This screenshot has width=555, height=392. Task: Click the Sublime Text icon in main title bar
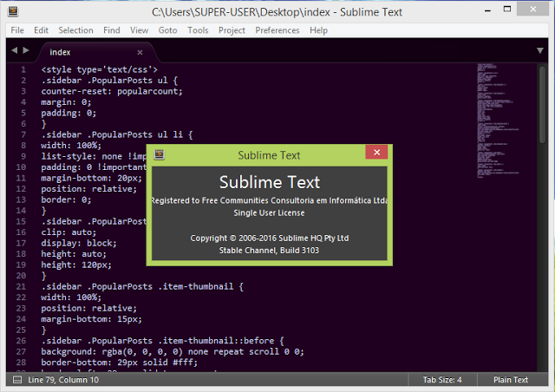(x=13, y=11)
